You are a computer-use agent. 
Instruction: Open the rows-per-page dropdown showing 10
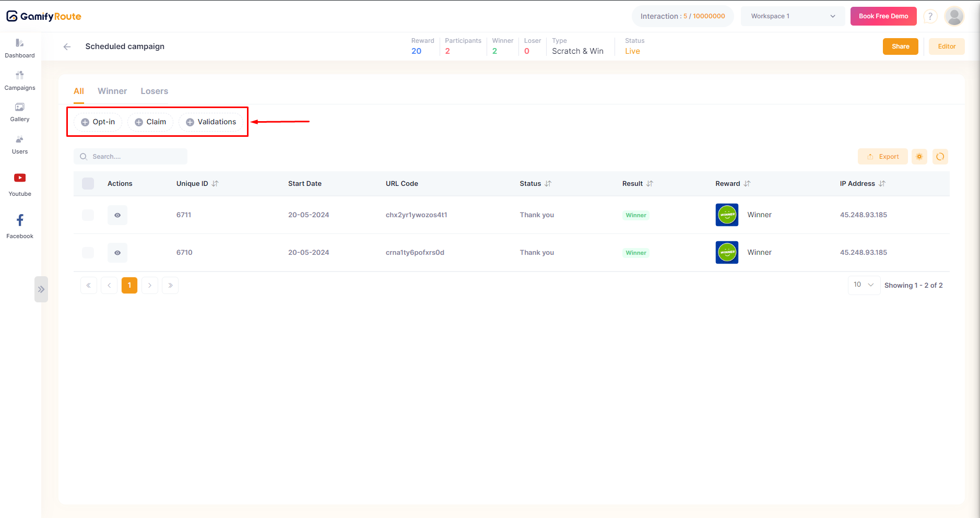tap(864, 285)
